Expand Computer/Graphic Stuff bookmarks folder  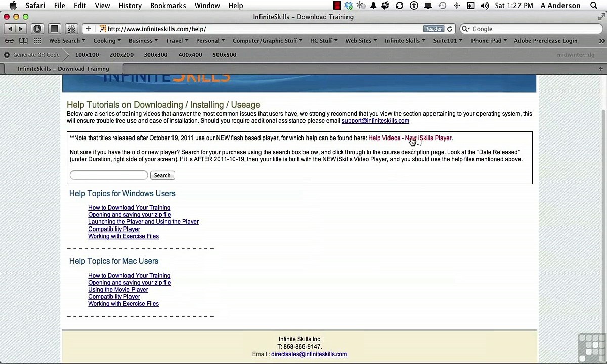tap(268, 41)
